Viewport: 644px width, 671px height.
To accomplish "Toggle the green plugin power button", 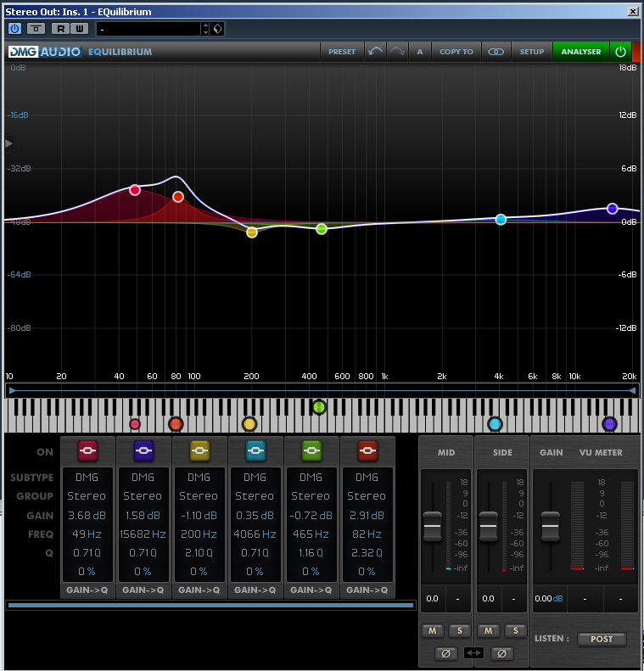I will 620,52.
